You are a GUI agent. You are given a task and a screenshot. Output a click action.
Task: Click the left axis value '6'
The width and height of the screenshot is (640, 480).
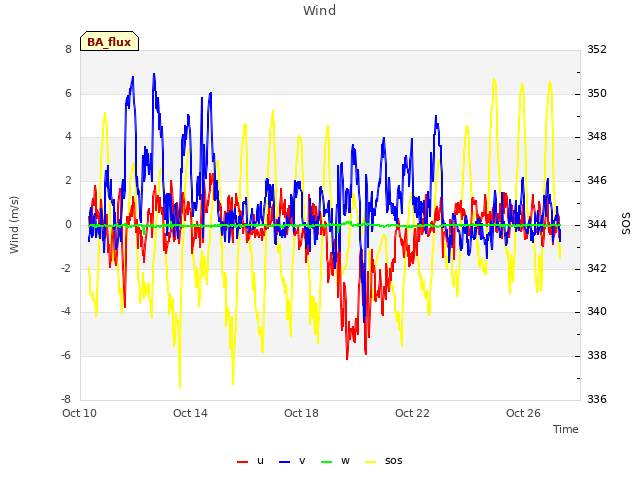click(x=68, y=93)
